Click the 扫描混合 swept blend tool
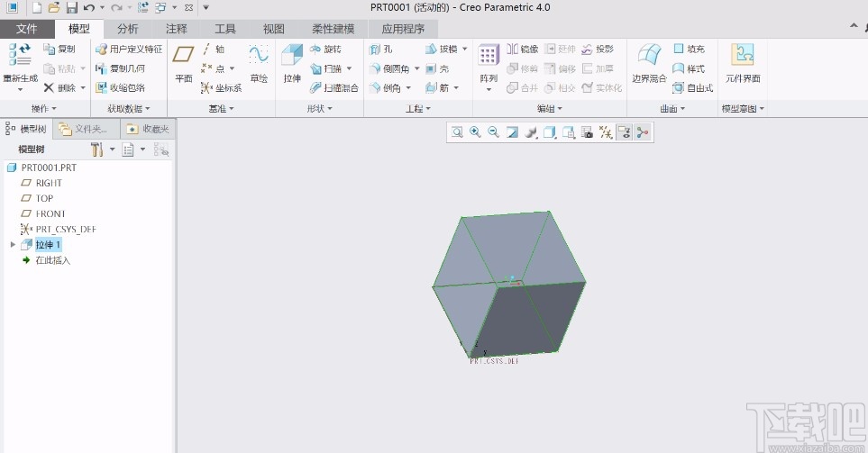The image size is (868, 453). [x=333, y=87]
